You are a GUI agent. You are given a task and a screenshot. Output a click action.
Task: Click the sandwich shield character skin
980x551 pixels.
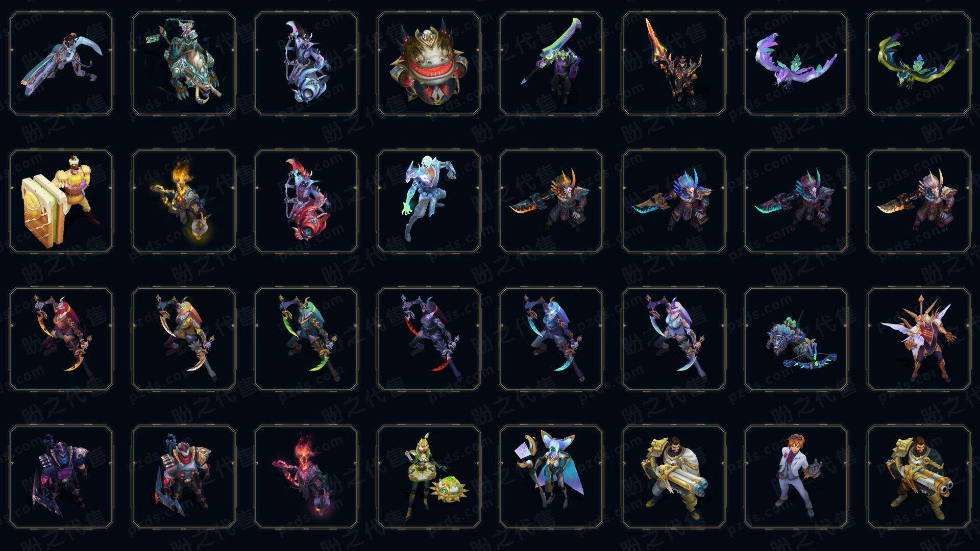point(61,202)
